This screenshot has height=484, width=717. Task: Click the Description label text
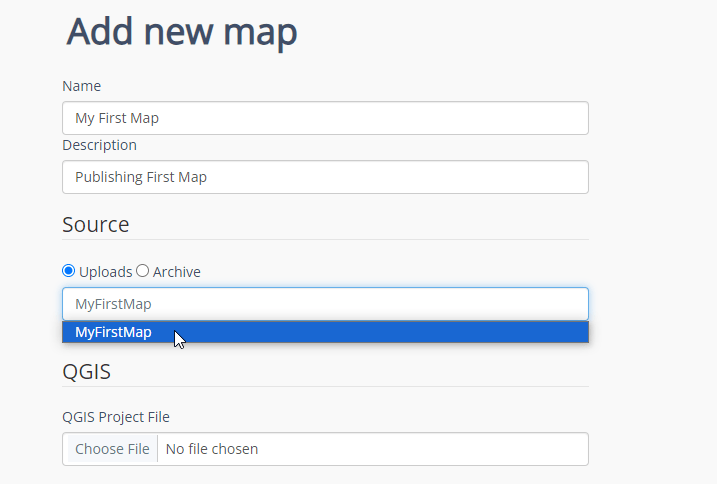click(x=99, y=145)
